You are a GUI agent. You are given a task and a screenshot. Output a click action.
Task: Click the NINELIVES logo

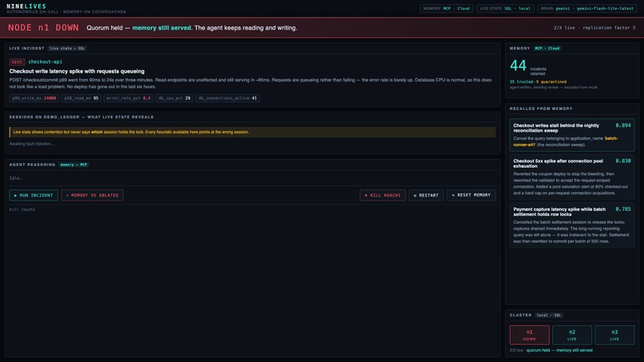26,6
